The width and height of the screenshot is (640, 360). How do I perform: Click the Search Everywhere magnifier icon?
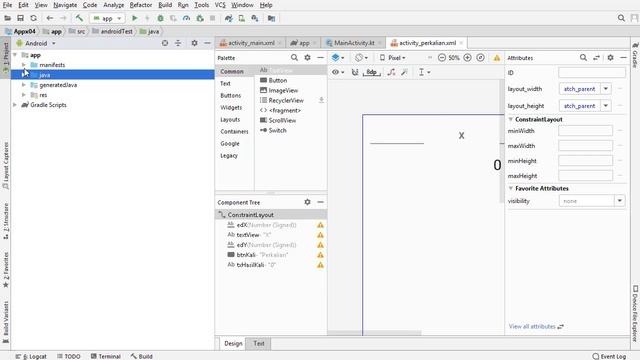621,18
